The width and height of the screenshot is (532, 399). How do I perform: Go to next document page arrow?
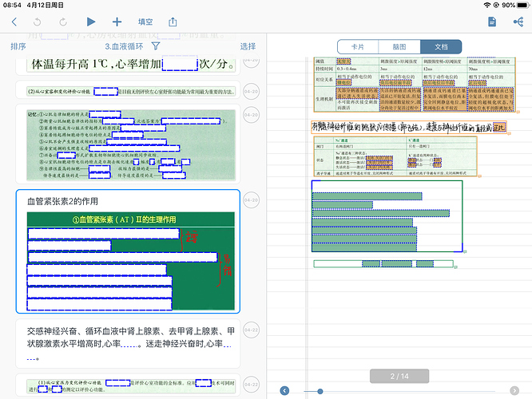[x=514, y=391]
